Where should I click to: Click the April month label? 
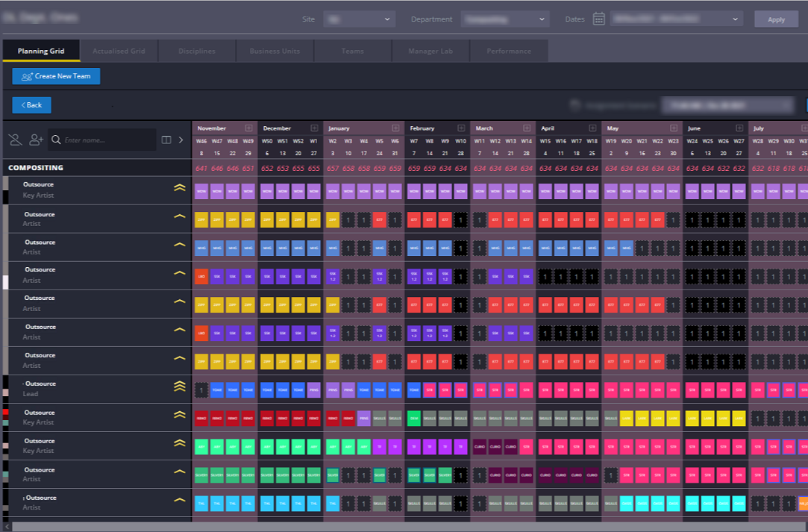(548, 128)
